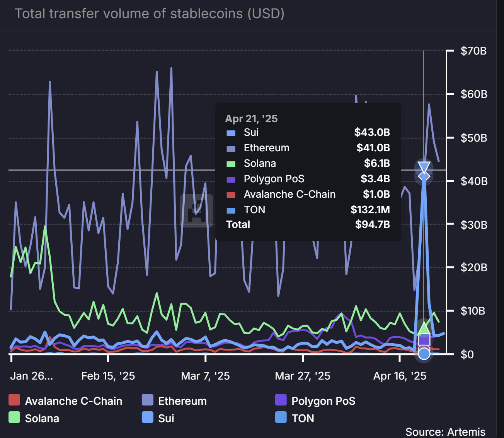The width and height of the screenshot is (504, 438).
Task: Click the '$40B' y-axis label
Action: tap(474, 181)
